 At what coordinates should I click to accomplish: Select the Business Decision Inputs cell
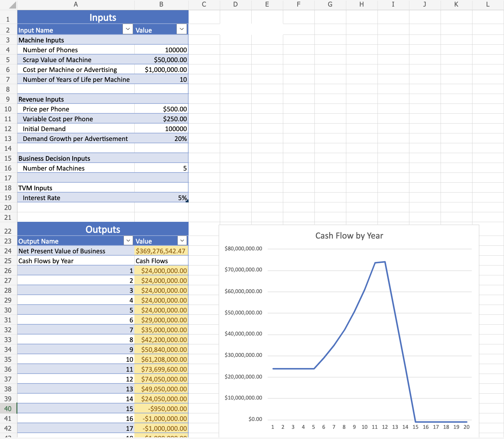point(76,158)
